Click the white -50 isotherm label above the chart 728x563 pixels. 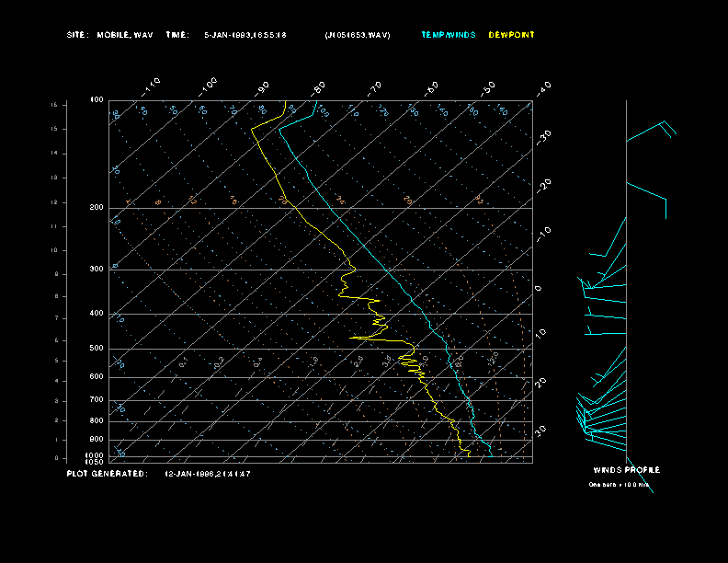(488, 88)
